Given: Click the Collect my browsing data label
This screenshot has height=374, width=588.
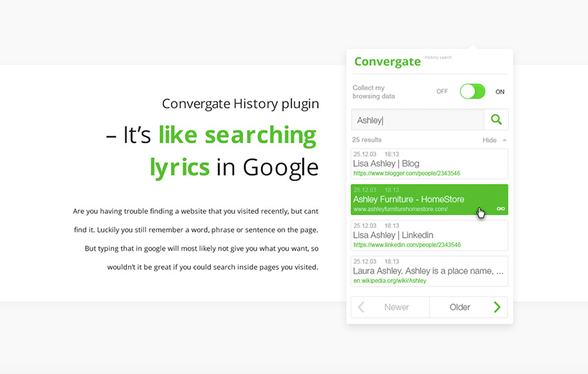Looking at the screenshot, I should pyautogui.click(x=373, y=92).
